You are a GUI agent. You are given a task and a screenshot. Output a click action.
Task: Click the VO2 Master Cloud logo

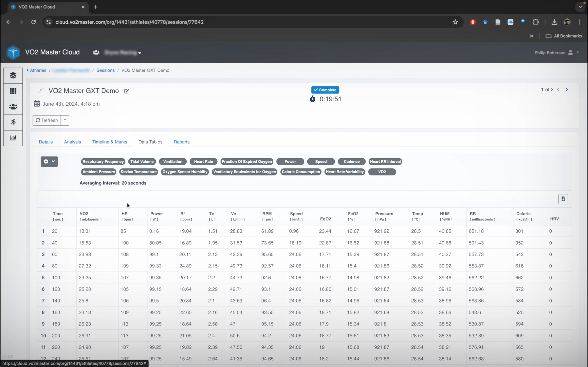[x=13, y=52]
